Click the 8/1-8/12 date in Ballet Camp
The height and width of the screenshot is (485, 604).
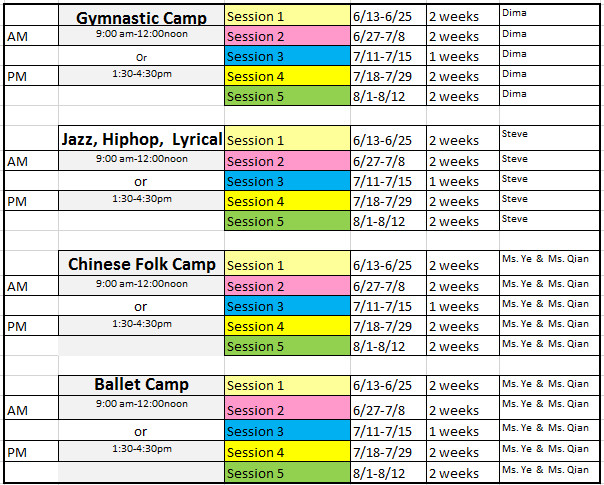click(388, 473)
